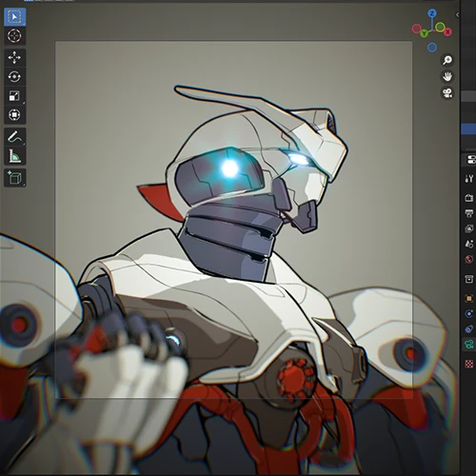Select the Select Box tool

pos(14,16)
